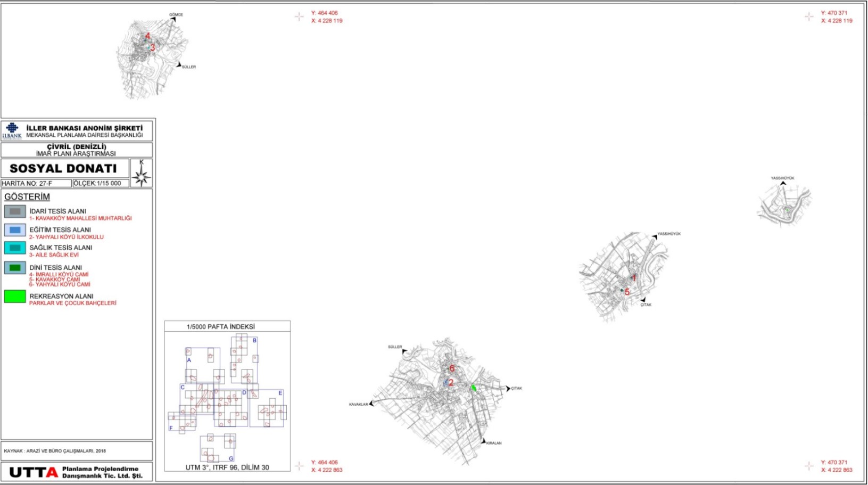868x485 pixels.
Task: Select the bright green Rekreasyon Alanı swatch
Action: coord(15,297)
